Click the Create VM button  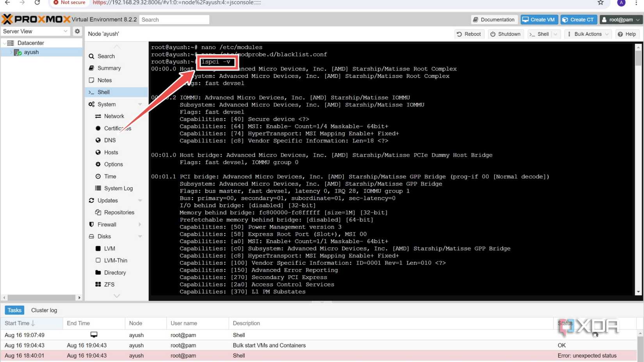(x=539, y=20)
